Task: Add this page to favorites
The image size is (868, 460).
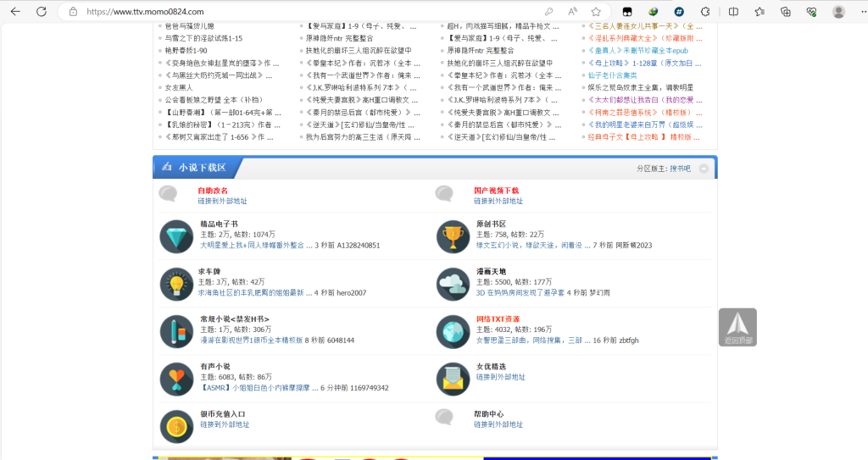Action: click(596, 12)
